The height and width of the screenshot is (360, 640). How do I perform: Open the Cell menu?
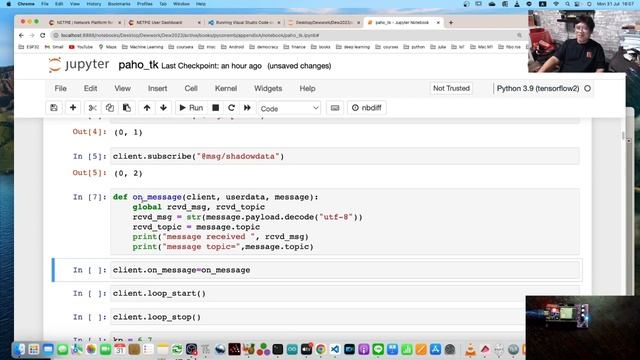point(191,89)
